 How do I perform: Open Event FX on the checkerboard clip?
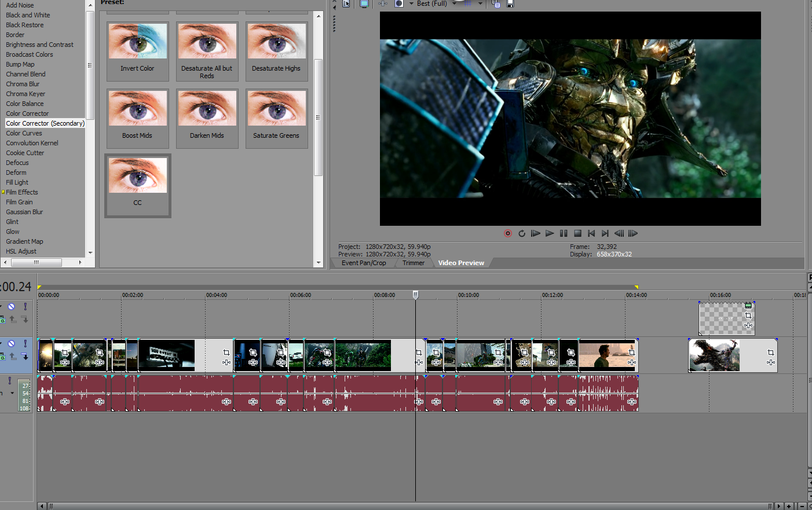[x=748, y=325]
